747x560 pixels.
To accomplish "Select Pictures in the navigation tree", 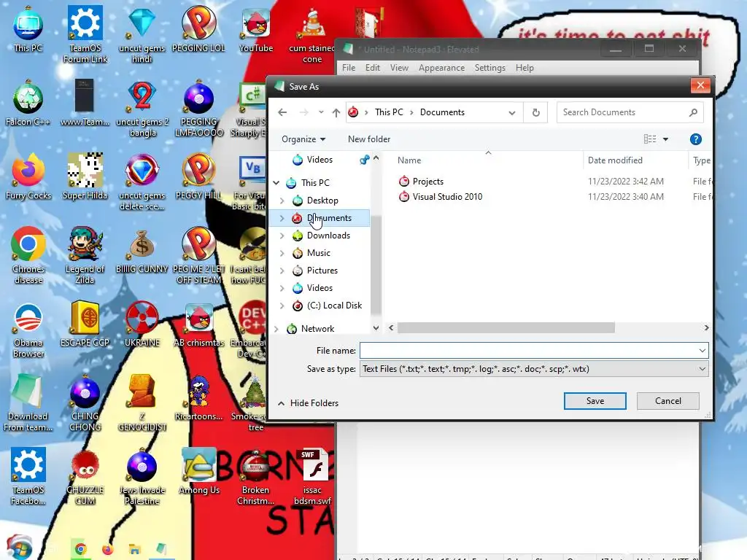I will pyautogui.click(x=322, y=271).
